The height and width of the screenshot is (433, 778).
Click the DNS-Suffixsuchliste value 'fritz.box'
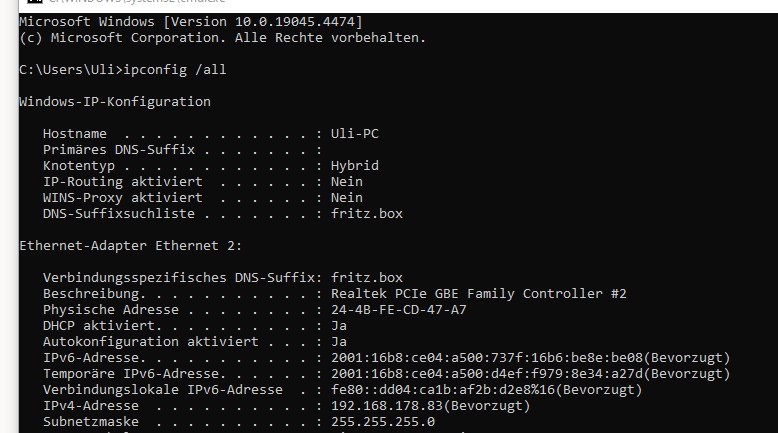pyautogui.click(x=367, y=214)
